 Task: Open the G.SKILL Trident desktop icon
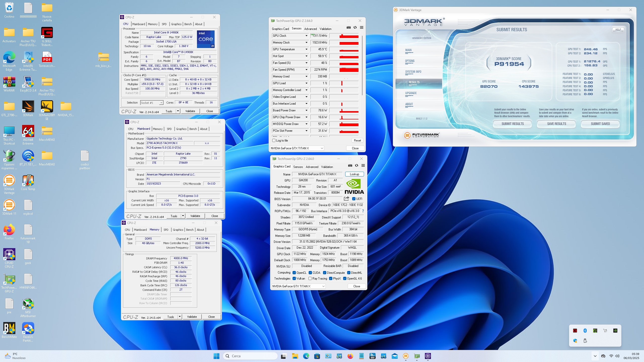(47, 36)
